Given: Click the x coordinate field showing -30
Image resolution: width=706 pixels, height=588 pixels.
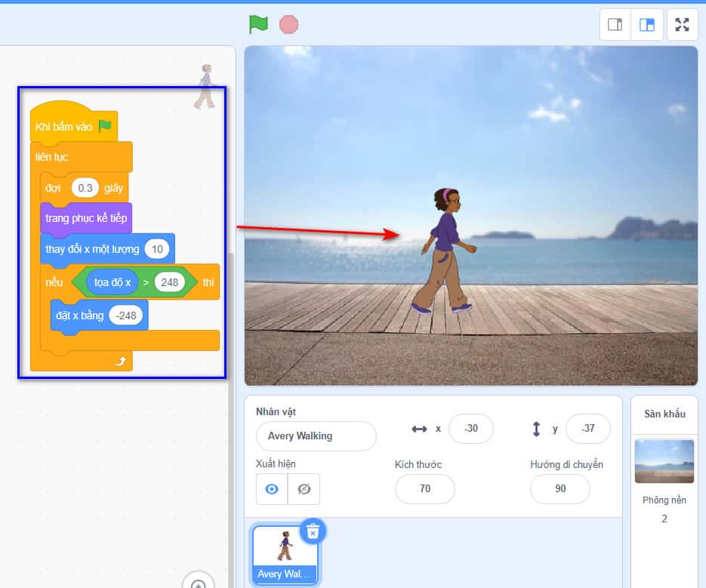Looking at the screenshot, I should [x=470, y=429].
